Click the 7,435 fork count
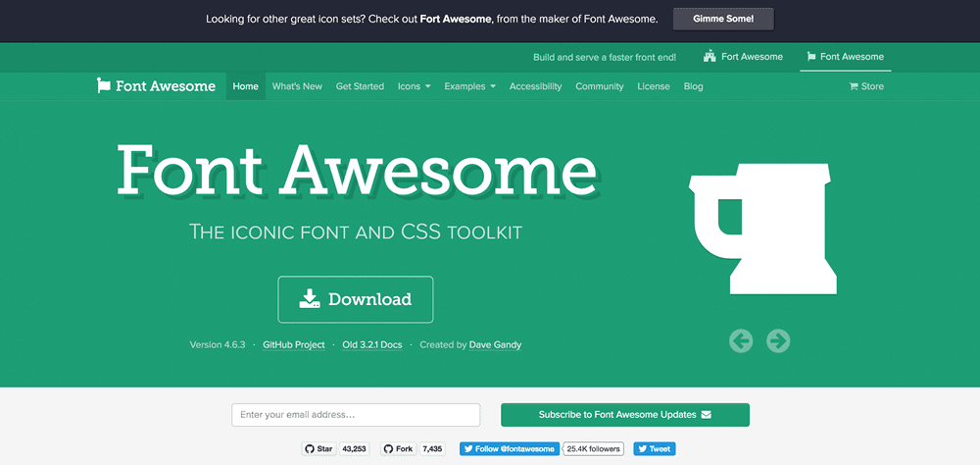The height and width of the screenshot is (465, 980). (x=432, y=448)
